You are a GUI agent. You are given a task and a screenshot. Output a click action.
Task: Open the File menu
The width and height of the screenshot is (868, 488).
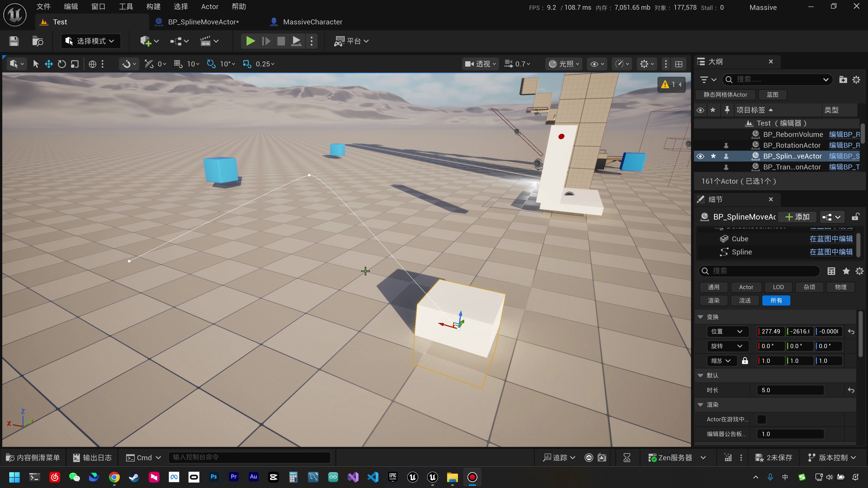click(43, 7)
